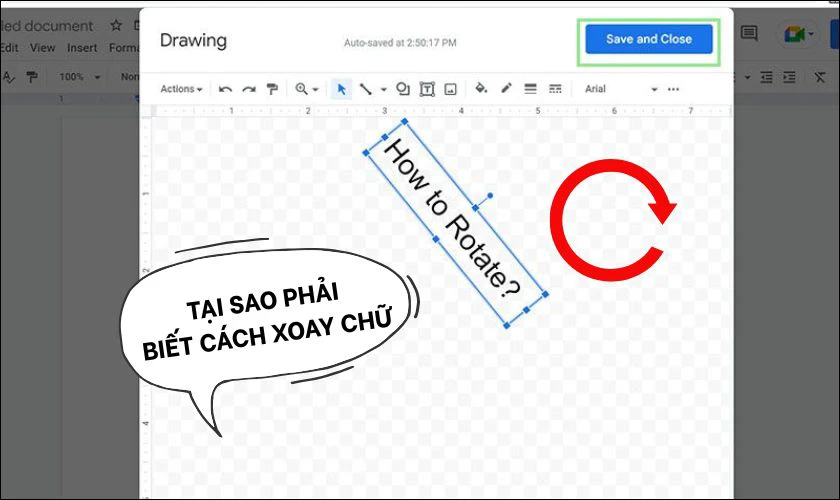840x500 pixels.
Task: Expand the Zoom dropdown arrow
Action: tap(316, 89)
